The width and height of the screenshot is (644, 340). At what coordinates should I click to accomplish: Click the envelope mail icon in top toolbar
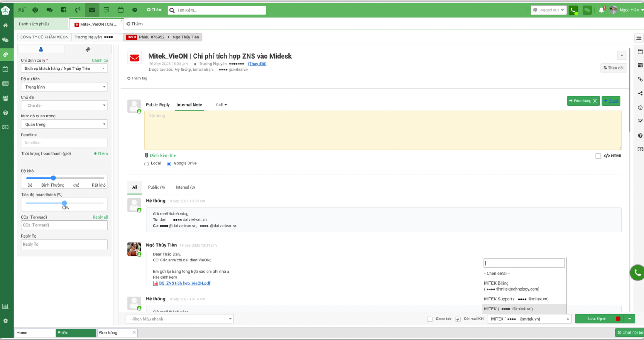(x=92, y=10)
